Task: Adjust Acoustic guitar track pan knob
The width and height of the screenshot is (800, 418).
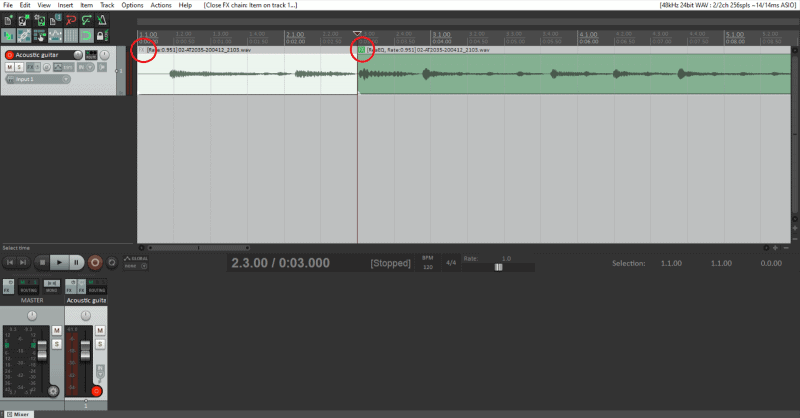Action: pos(104,55)
